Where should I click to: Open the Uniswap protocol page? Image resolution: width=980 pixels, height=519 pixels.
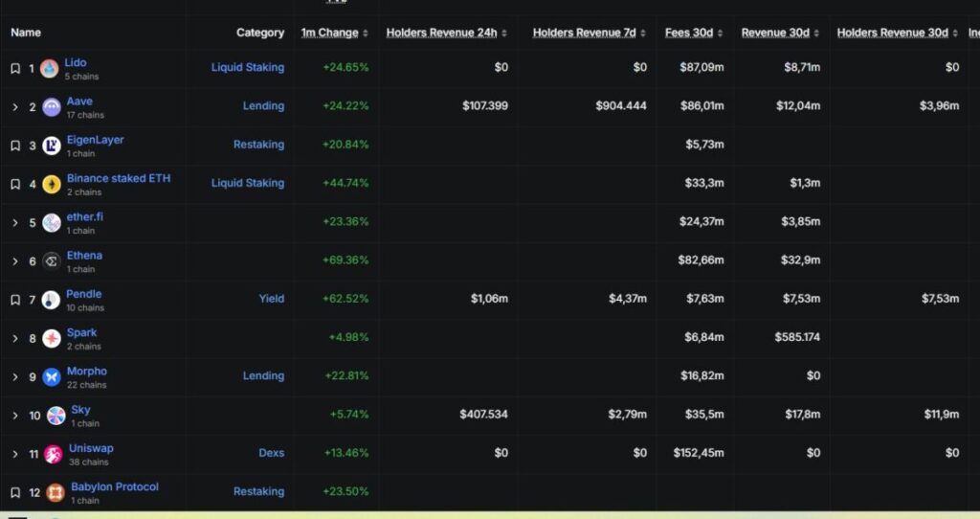pos(91,448)
